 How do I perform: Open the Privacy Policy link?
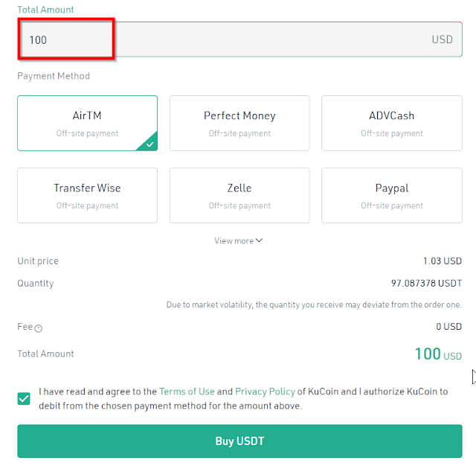(265, 392)
